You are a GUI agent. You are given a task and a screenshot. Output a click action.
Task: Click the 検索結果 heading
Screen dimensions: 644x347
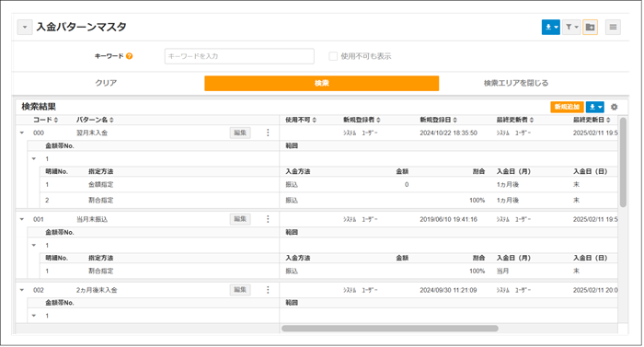tap(39, 107)
